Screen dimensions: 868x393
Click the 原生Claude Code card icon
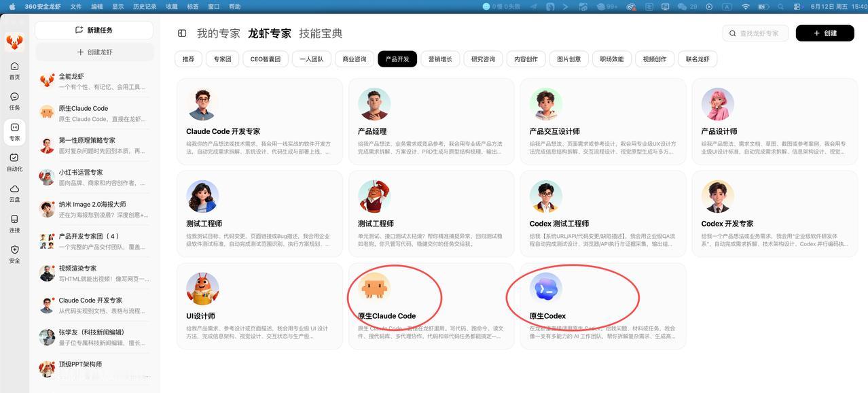point(374,289)
